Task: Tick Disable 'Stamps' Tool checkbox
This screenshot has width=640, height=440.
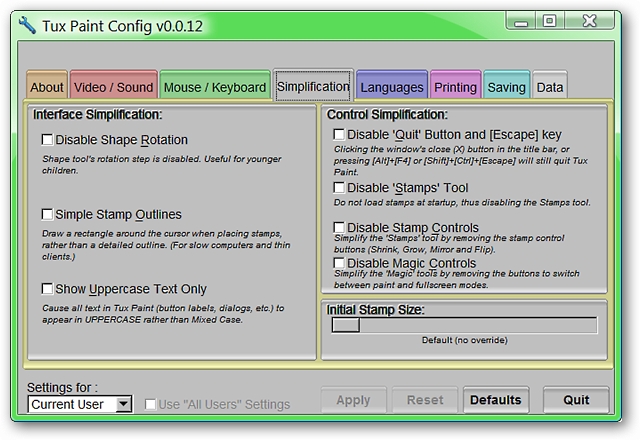Action: click(339, 187)
